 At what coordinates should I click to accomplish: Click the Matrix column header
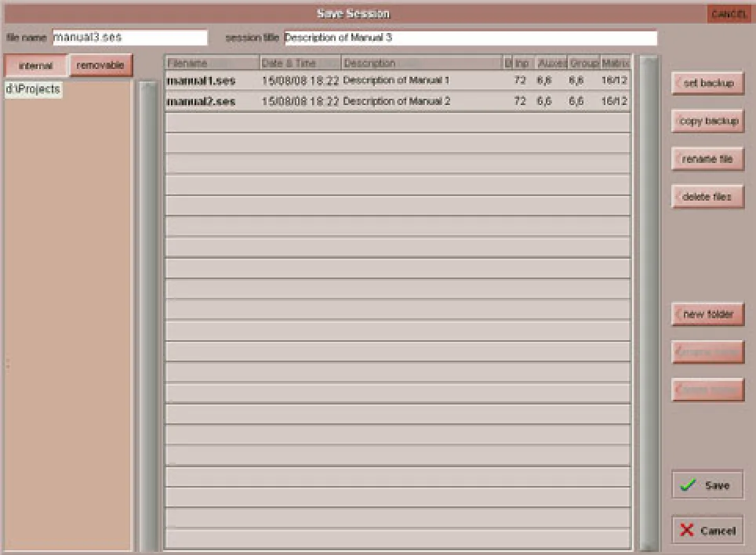point(616,63)
